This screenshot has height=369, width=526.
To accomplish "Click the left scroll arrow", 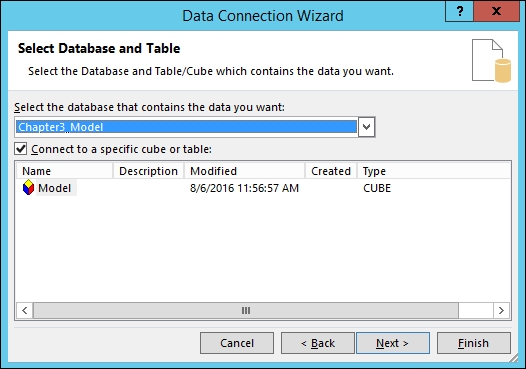I will (x=24, y=310).
